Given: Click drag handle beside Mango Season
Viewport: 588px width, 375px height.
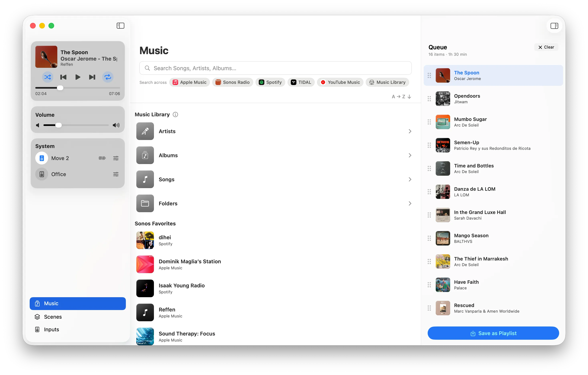Looking at the screenshot, I should tap(429, 238).
